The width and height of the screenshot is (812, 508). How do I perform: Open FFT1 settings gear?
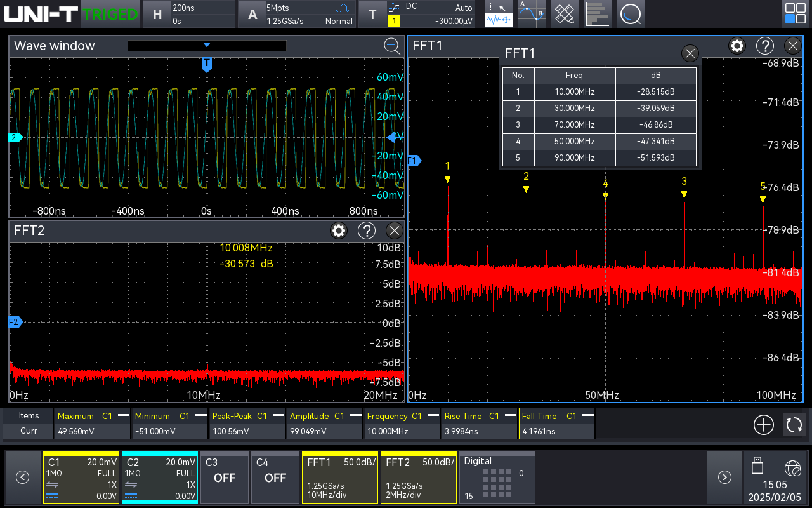(737, 45)
